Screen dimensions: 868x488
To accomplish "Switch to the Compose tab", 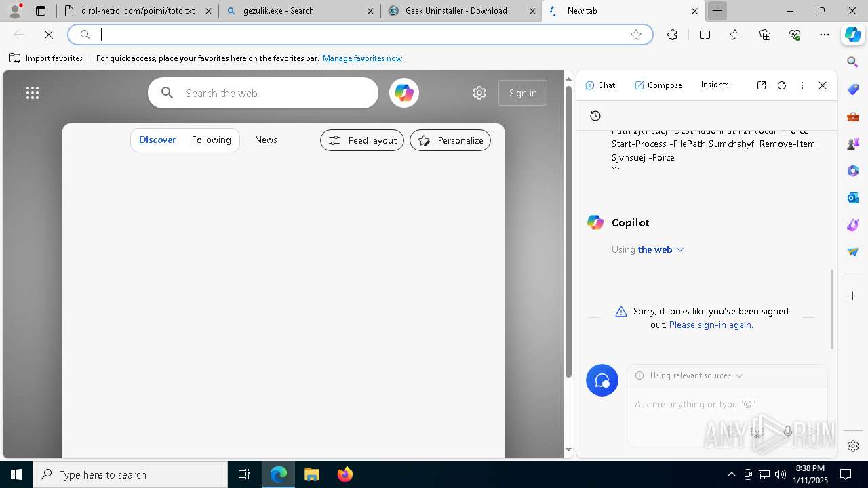I will (658, 85).
